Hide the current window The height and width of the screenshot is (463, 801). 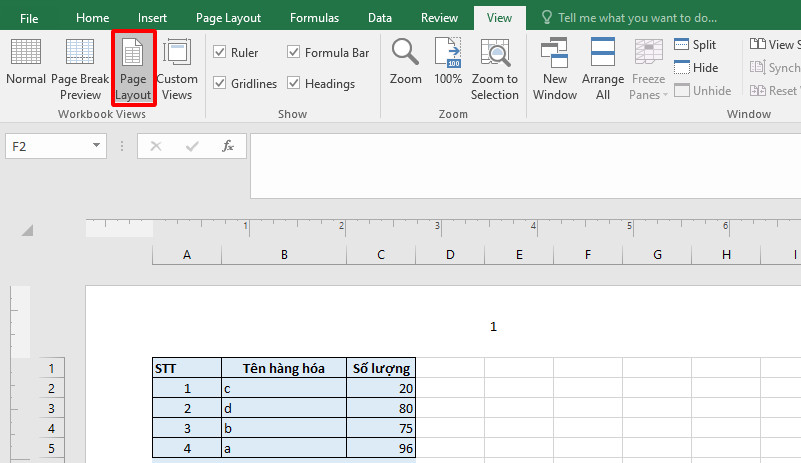[696, 67]
